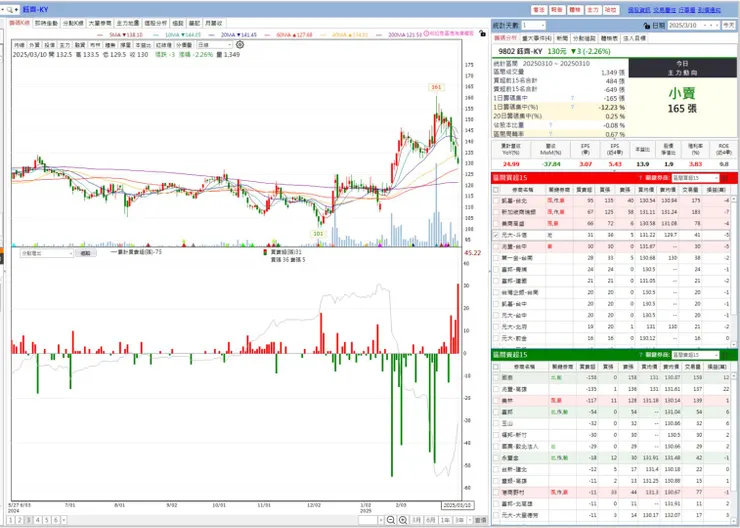Viewport: 740px width, 528px height.
Task: Open the 統計天數 dropdown
Action: pyautogui.click(x=533, y=25)
